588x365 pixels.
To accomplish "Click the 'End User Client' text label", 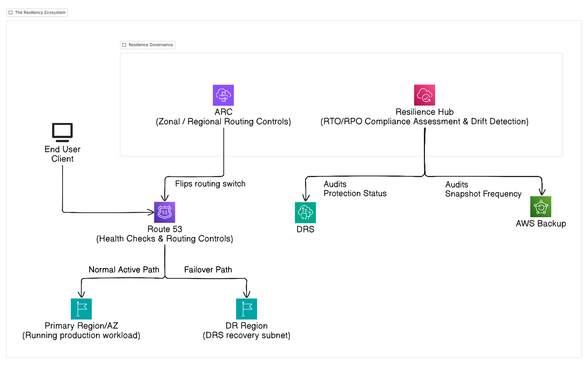I will click(62, 154).
